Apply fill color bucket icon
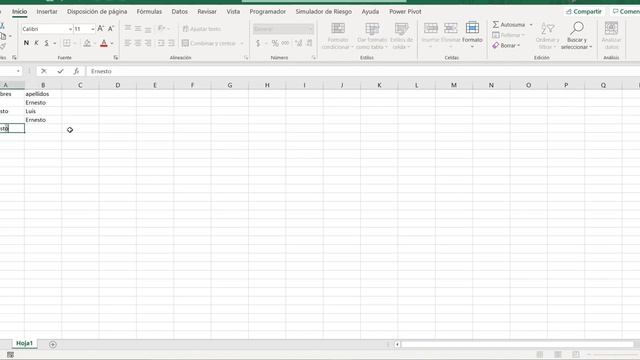 pos(87,43)
